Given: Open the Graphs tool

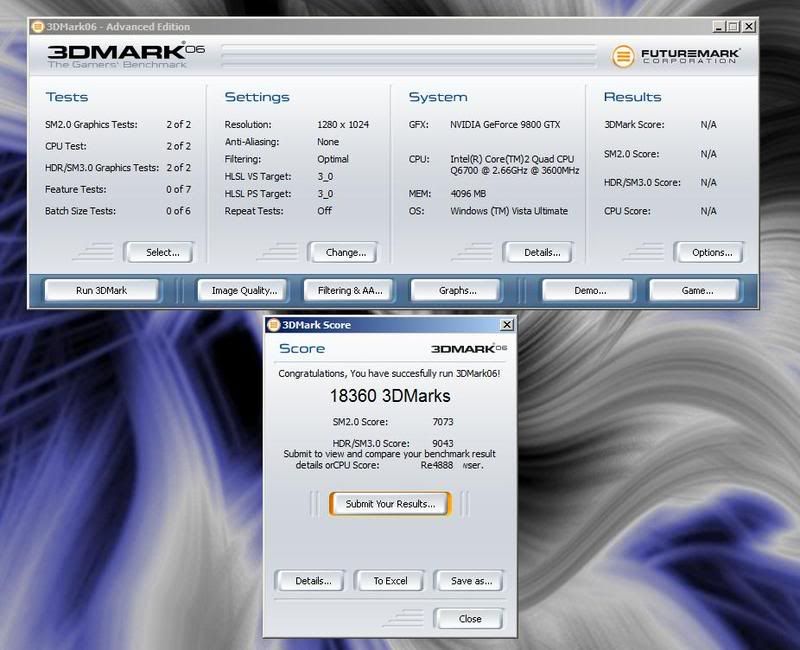Looking at the screenshot, I should pos(456,290).
